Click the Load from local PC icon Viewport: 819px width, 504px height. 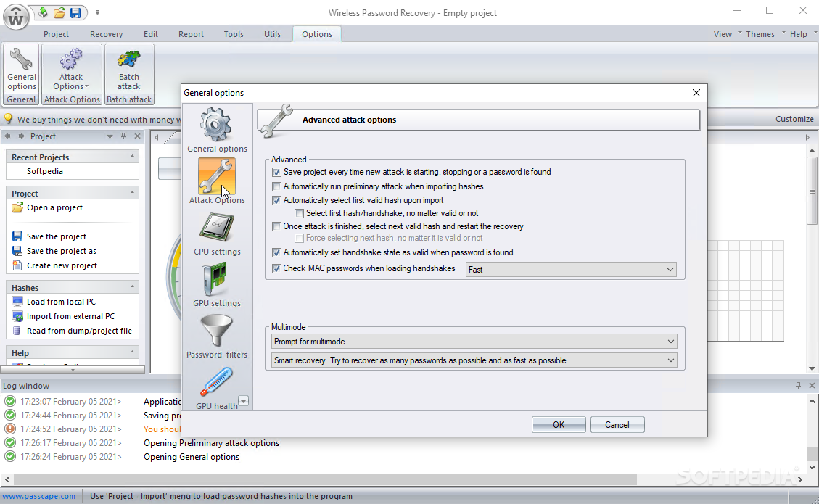[x=17, y=302]
